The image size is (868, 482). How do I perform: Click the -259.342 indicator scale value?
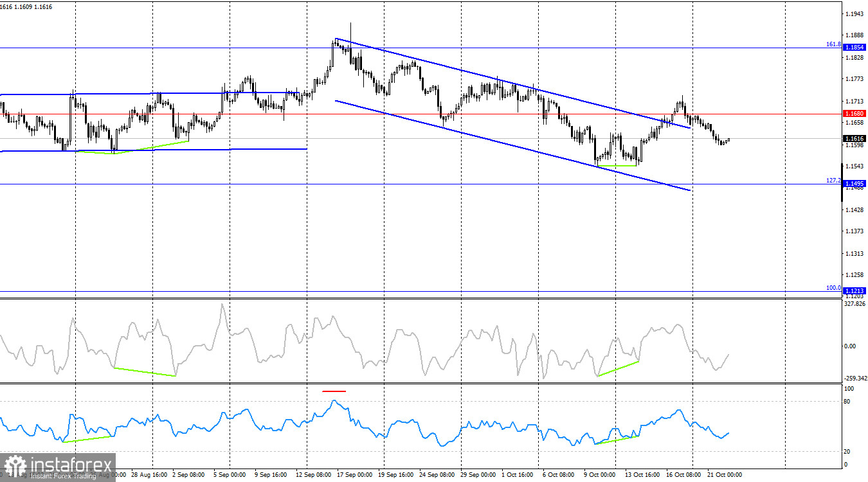tap(856, 379)
